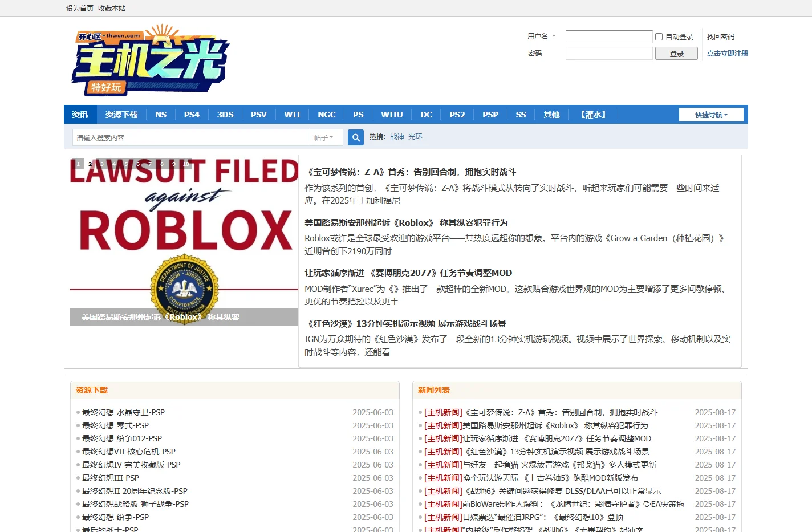
Task: Click the Roblox lawsuit slideshow image
Action: tap(184, 242)
